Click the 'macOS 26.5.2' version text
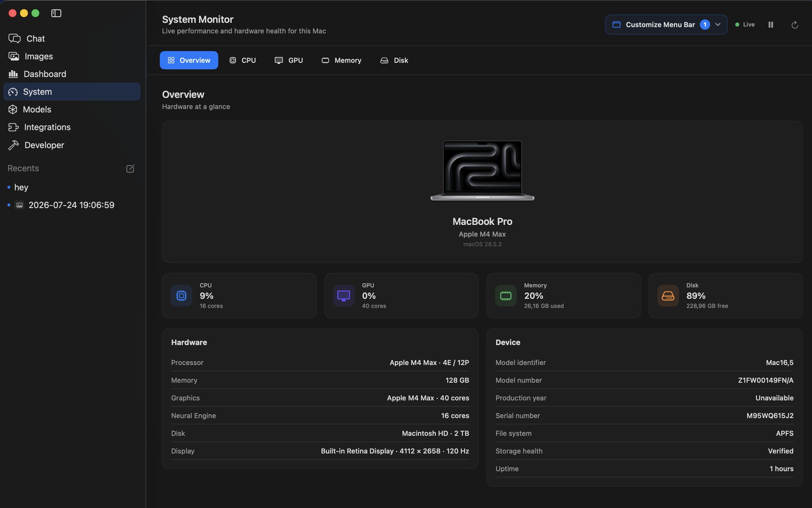The width and height of the screenshot is (812, 508). coord(482,244)
